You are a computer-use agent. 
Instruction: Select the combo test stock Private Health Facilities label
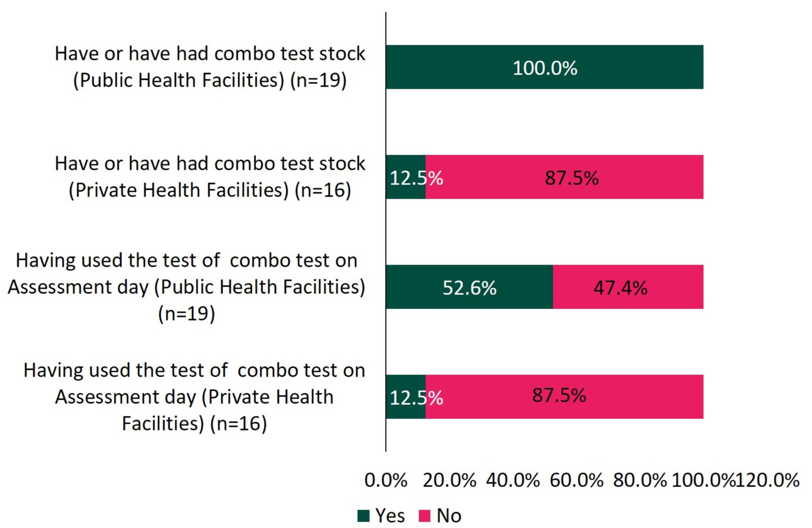tap(210, 177)
